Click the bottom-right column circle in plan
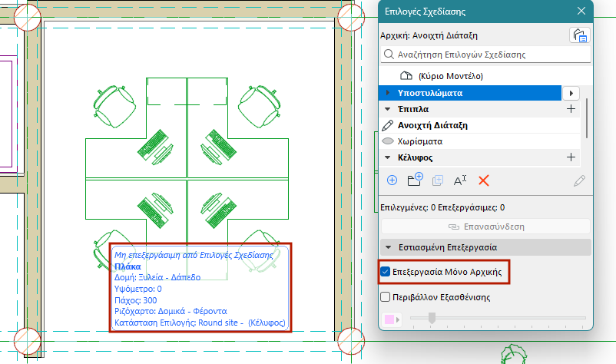The height and width of the screenshot is (364, 616). coord(351,341)
